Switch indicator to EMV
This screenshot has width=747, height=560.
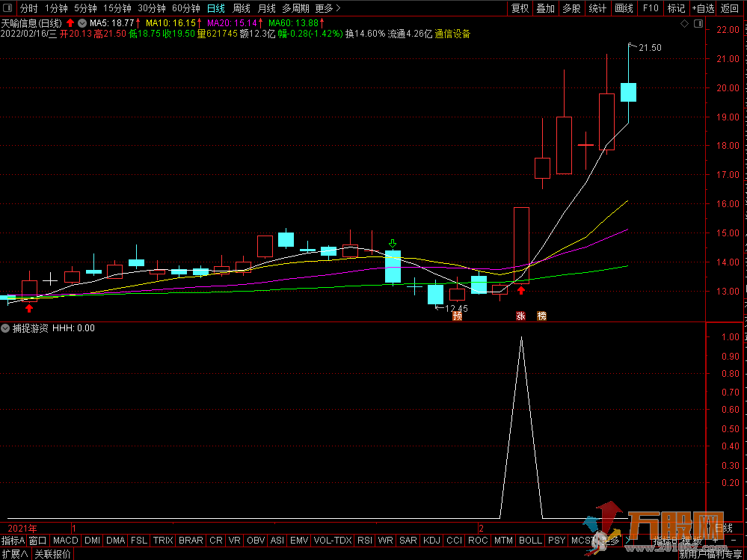[299, 541]
